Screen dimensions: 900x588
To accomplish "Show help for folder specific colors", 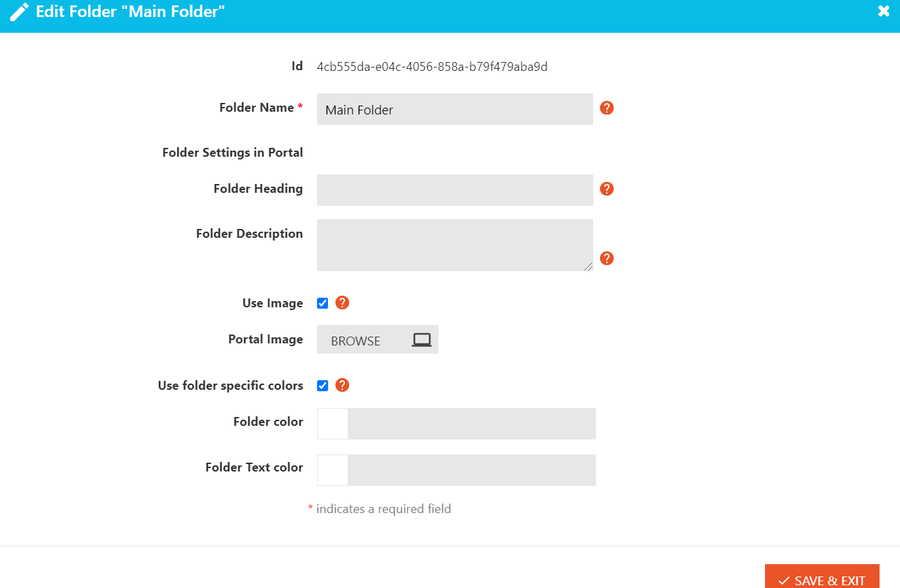I will (x=342, y=385).
